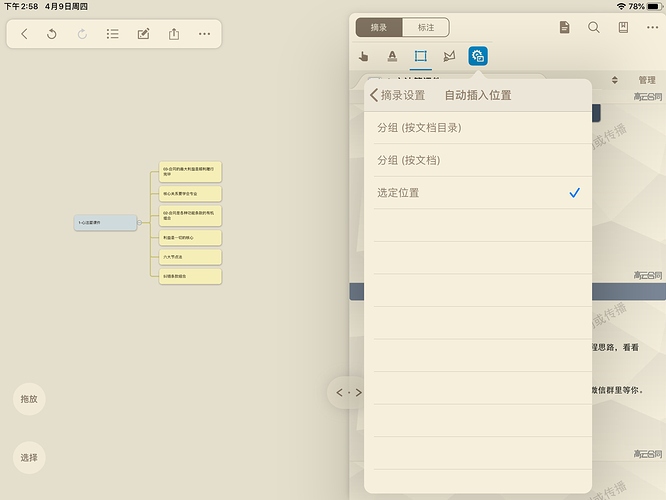Image resolution: width=666 pixels, height=500 pixels.
Task: Tap the sort up-down arrows
Action: tap(615, 80)
